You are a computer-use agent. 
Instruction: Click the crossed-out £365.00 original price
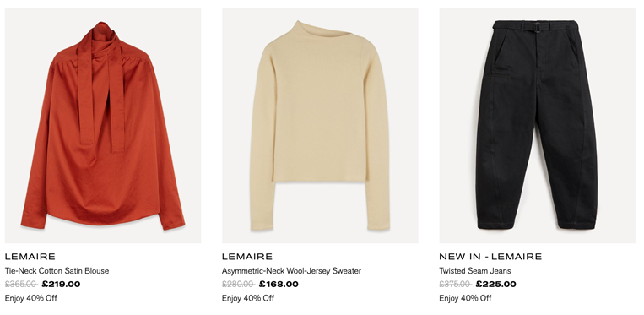coord(21,285)
